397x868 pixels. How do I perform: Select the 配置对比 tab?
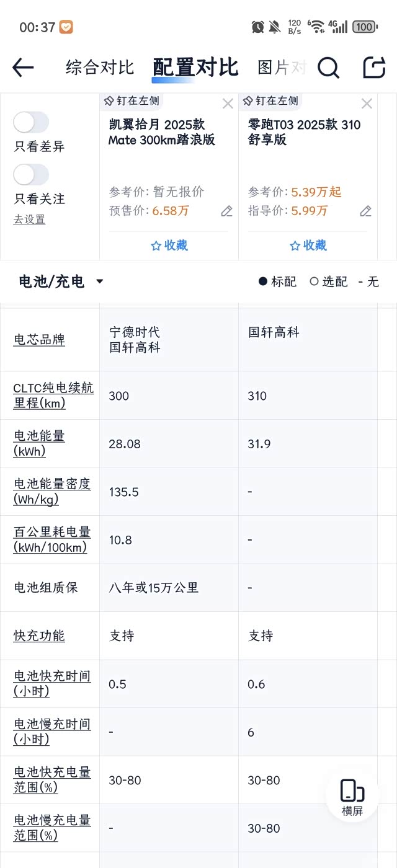click(195, 68)
